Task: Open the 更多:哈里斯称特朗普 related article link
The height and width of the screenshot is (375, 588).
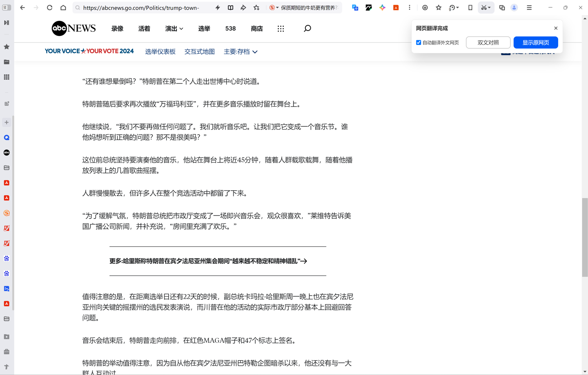Action: point(208,261)
